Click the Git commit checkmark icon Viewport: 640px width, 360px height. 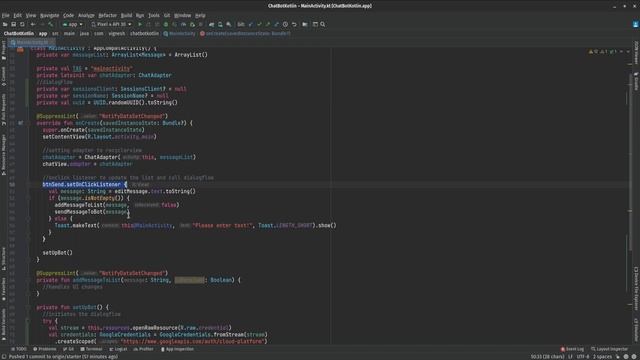259,24
